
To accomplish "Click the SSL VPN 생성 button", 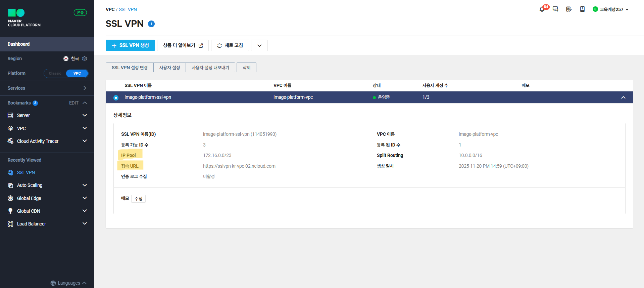I will pos(130,45).
